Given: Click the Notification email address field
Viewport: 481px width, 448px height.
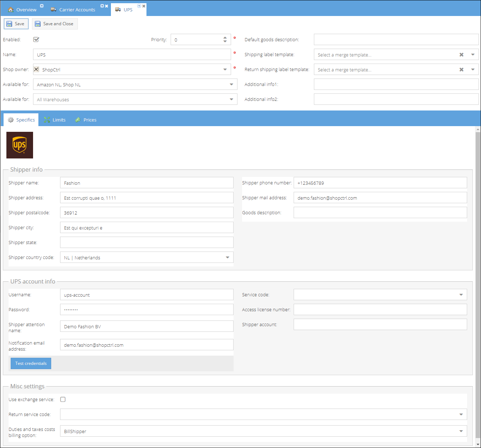Looking at the screenshot, I should coord(147,345).
